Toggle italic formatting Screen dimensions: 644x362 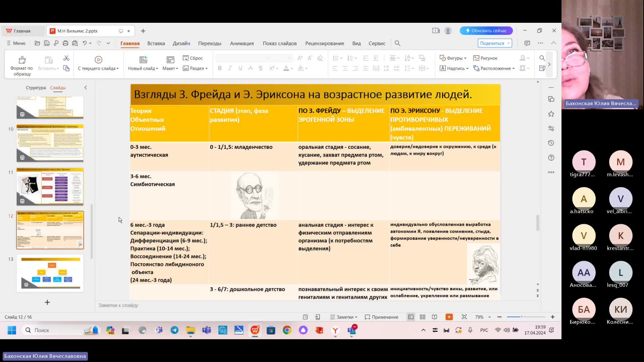(230, 68)
